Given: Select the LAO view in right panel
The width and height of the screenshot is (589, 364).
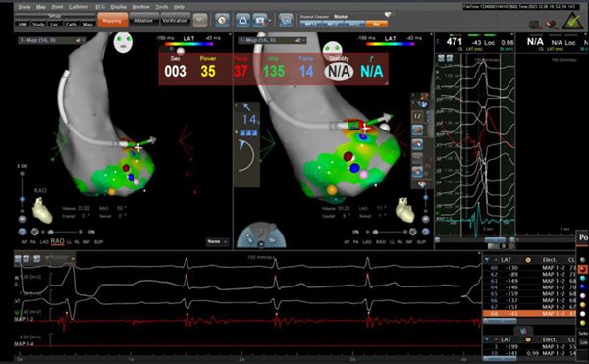Looking at the screenshot, I should [x=367, y=242].
